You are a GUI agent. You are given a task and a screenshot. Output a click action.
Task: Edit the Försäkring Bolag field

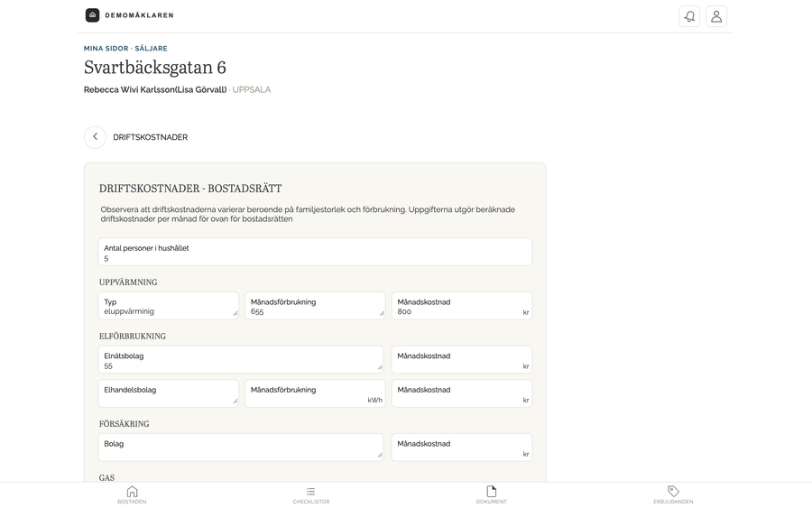point(241,448)
